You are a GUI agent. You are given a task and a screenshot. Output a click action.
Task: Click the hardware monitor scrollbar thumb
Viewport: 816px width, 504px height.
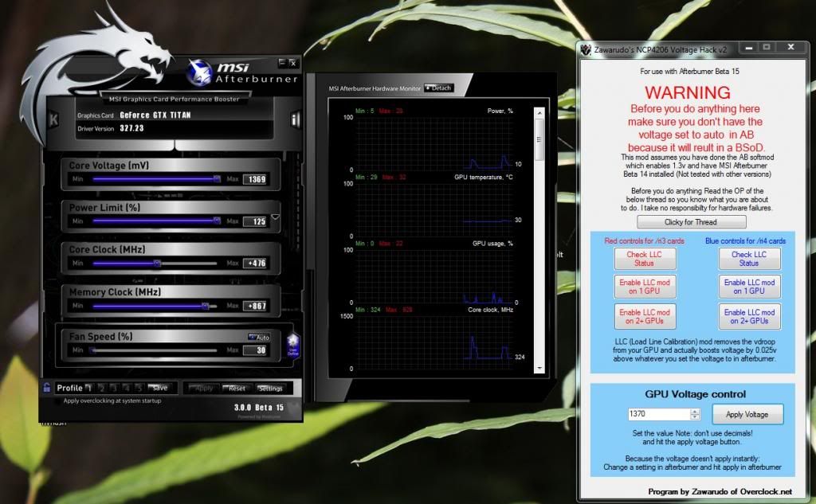[539, 139]
